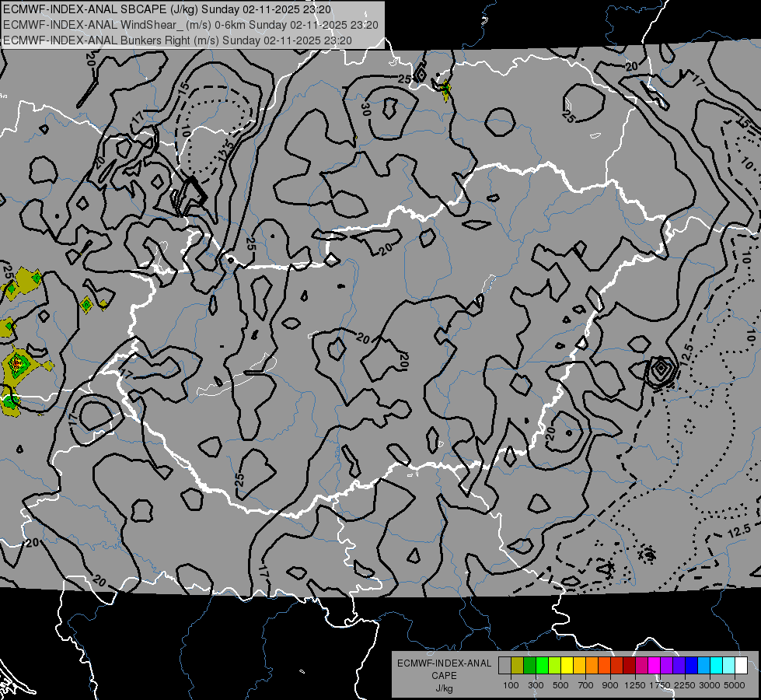Select the olive swatch above 100

(517, 666)
